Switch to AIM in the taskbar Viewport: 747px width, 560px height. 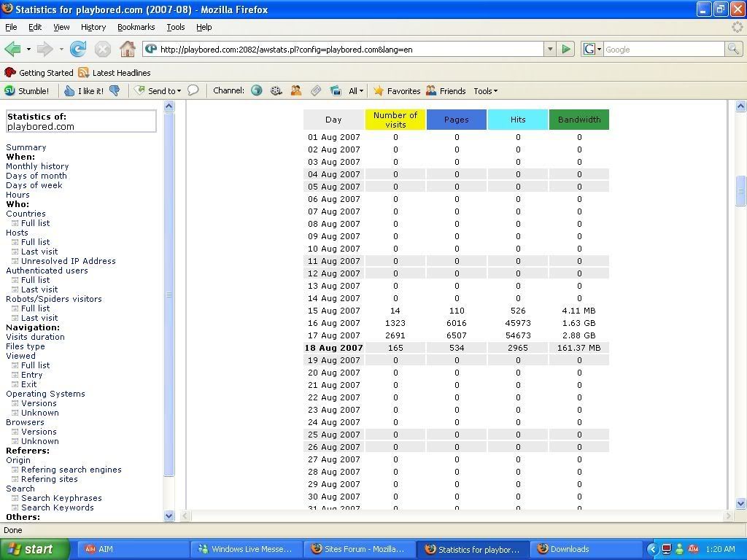click(x=106, y=549)
